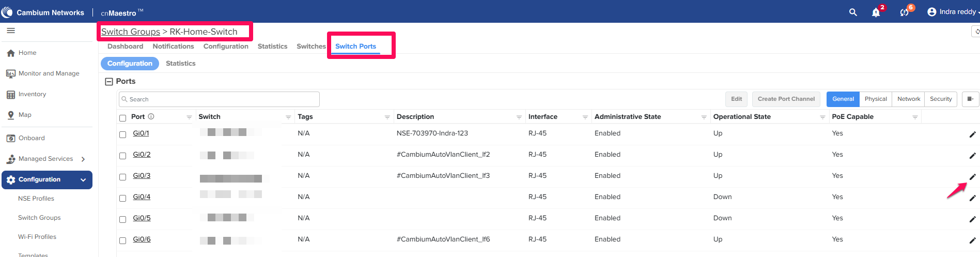Click the ports Search input field
Image resolution: width=980 pixels, height=257 pixels.
(220, 99)
